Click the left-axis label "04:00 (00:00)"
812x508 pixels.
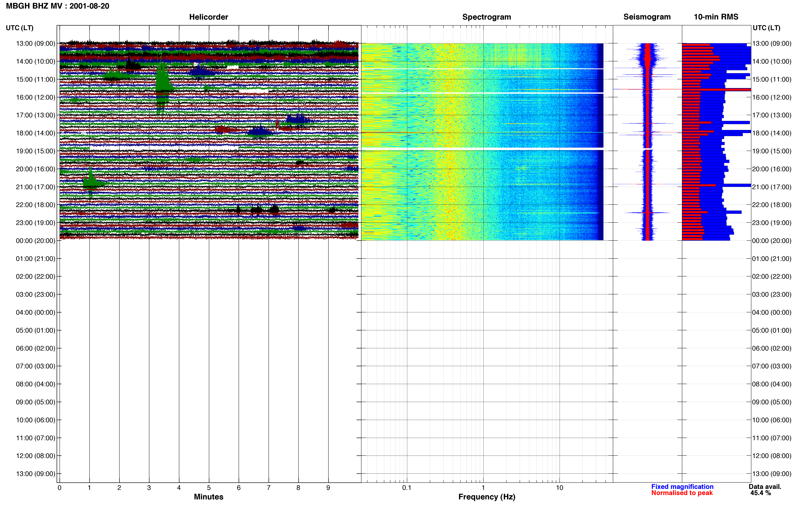[36, 313]
